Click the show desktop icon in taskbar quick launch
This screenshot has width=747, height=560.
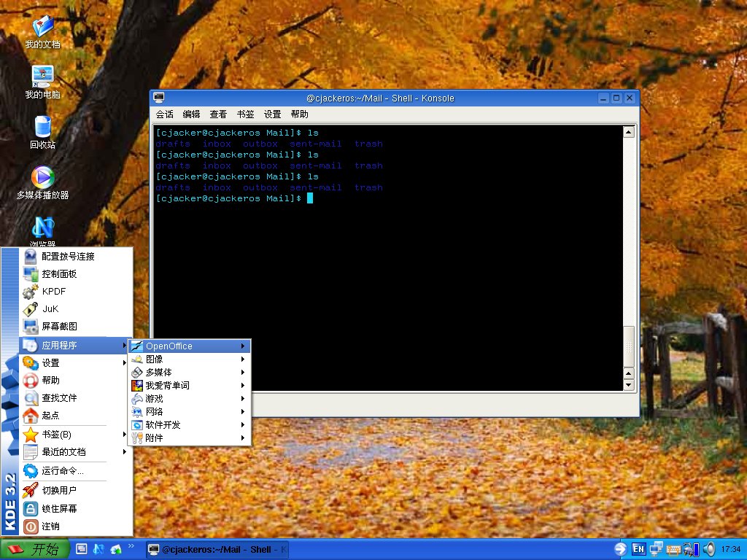(82, 549)
